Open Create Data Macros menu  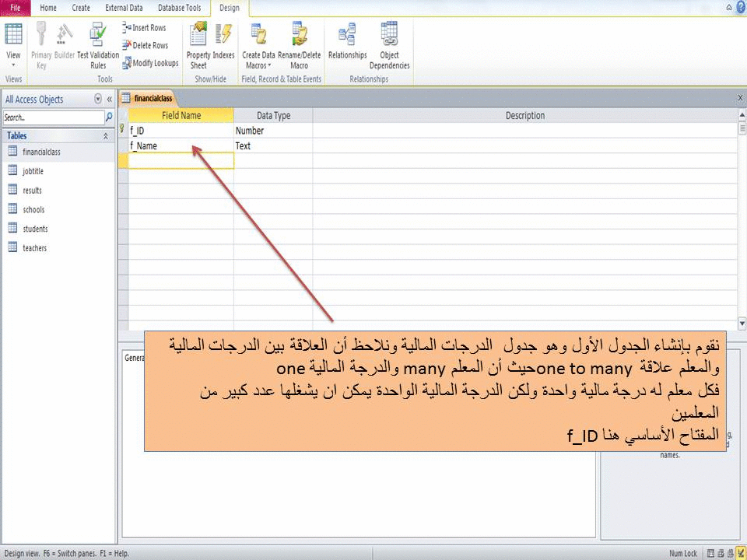258,45
